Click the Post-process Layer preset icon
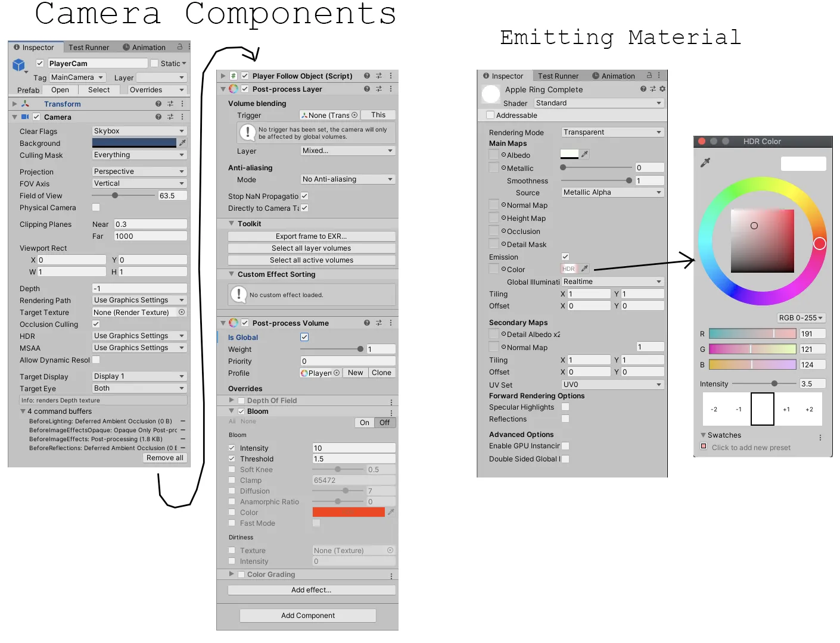This screenshot has width=840, height=643. pos(379,89)
